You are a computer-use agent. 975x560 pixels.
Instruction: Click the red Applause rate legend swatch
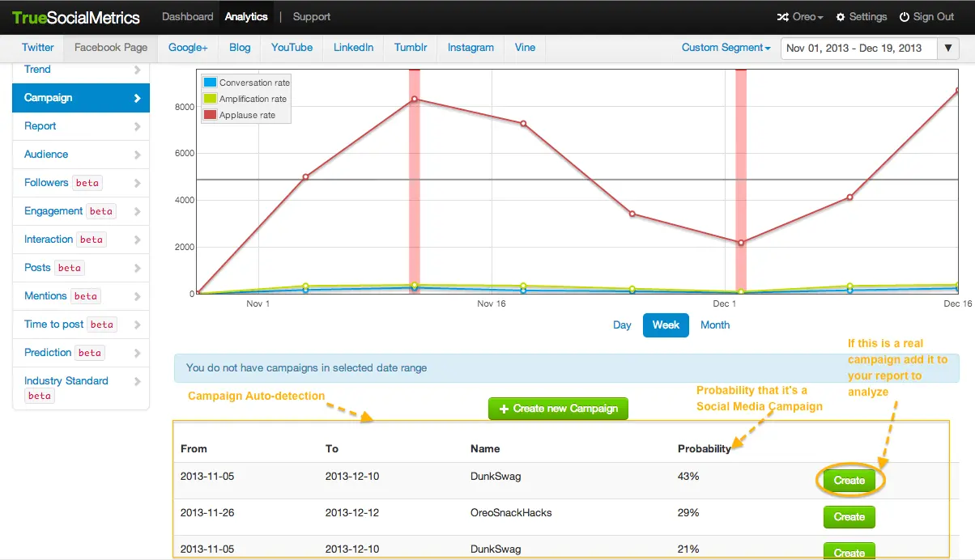(x=211, y=115)
